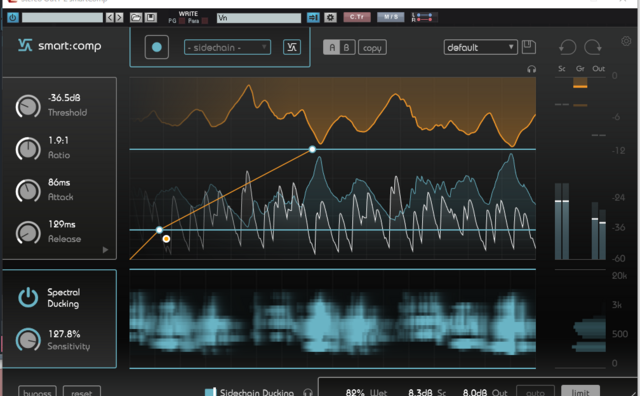
Task: Load preset with the host folder icon
Action: tap(136, 18)
